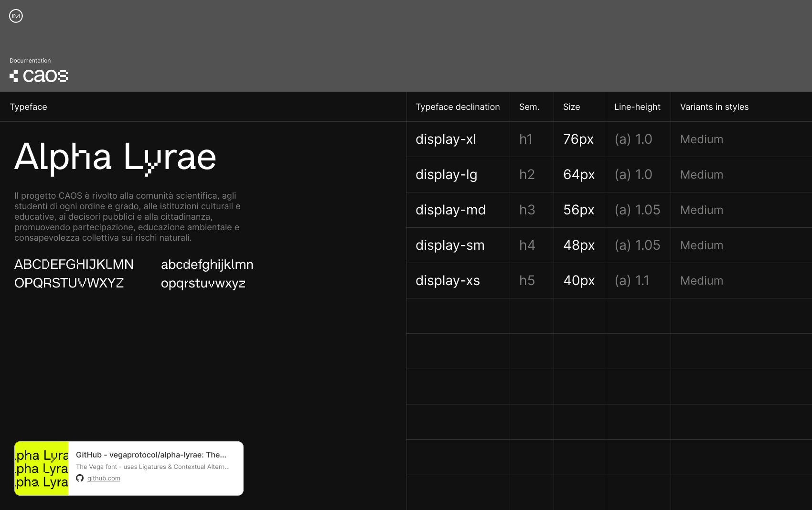812x510 pixels.
Task: Click the ABCDEFGHIJKLMN uppercase sample
Action: tap(74, 265)
